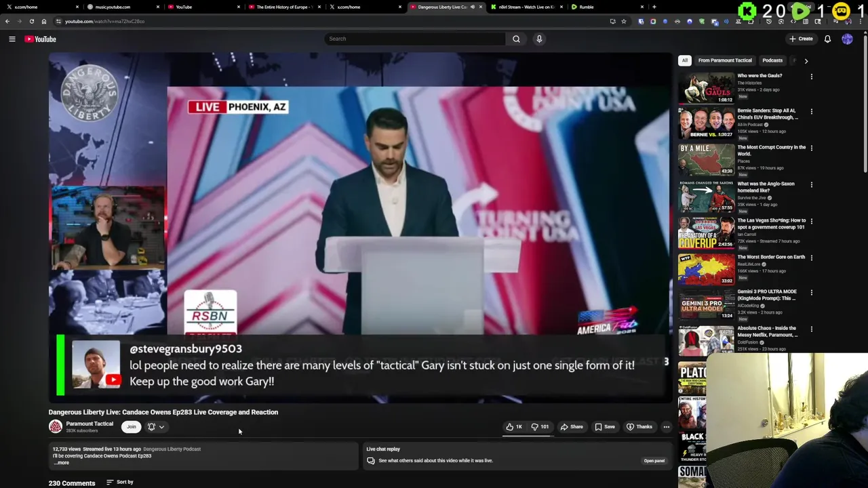Select the Podcasts filter chip

[x=772, y=60]
